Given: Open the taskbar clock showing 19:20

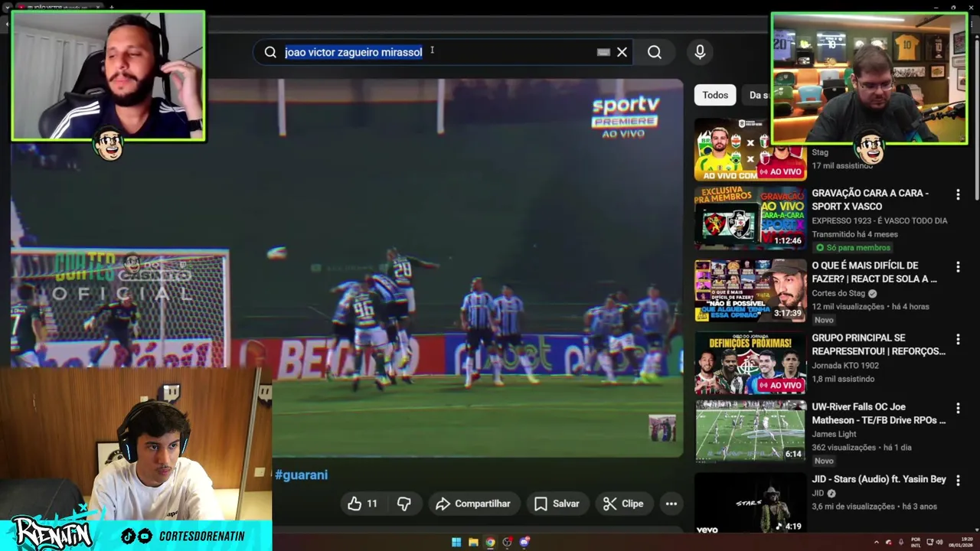Looking at the screenshot, I should click(x=960, y=542).
